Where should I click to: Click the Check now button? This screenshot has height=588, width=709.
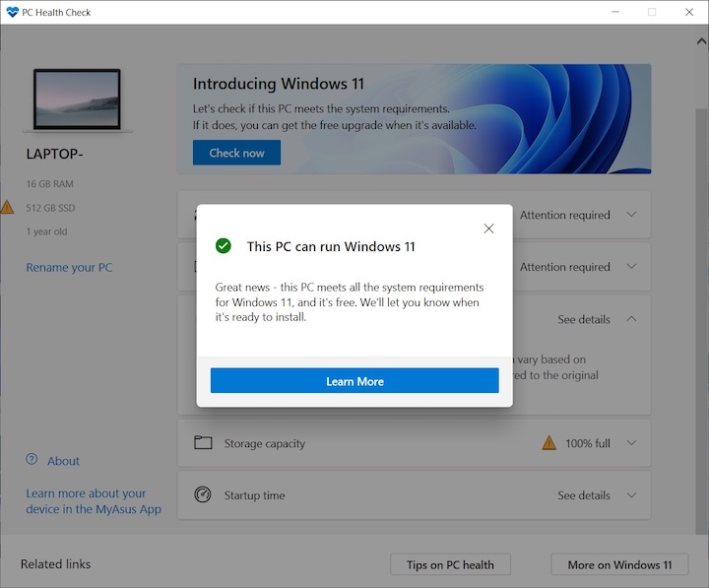(x=236, y=153)
